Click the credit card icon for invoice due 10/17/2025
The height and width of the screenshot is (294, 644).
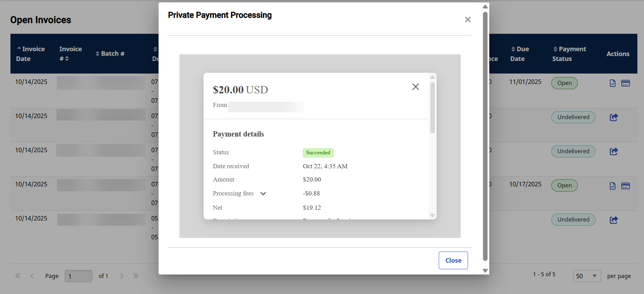[x=626, y=186]
